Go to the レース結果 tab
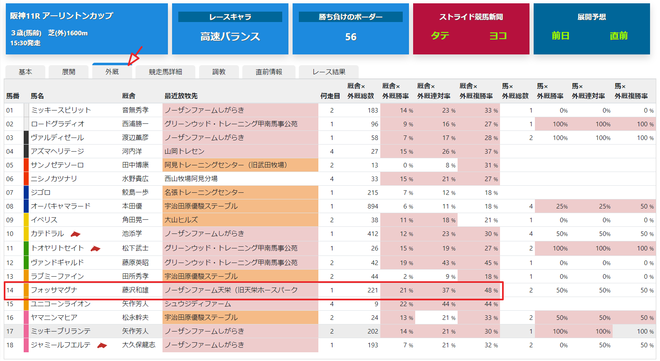The height and width of the screenshot is (361, 660). pyautogui.click(x=329, y=72)
